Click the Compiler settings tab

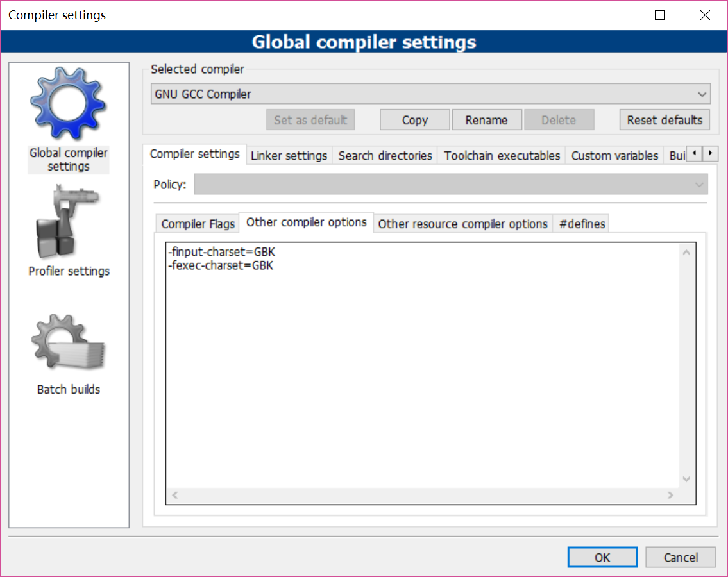click(x=194, y=154)
